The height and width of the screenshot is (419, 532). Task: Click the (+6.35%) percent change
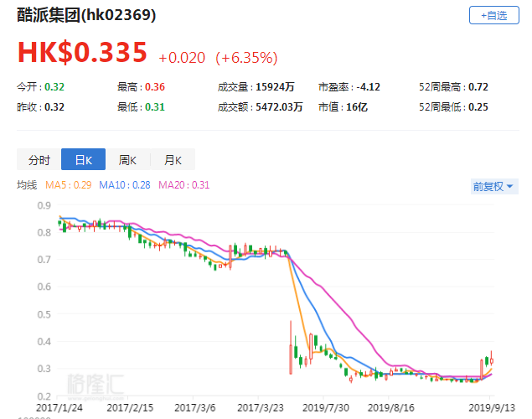point(246,58)
